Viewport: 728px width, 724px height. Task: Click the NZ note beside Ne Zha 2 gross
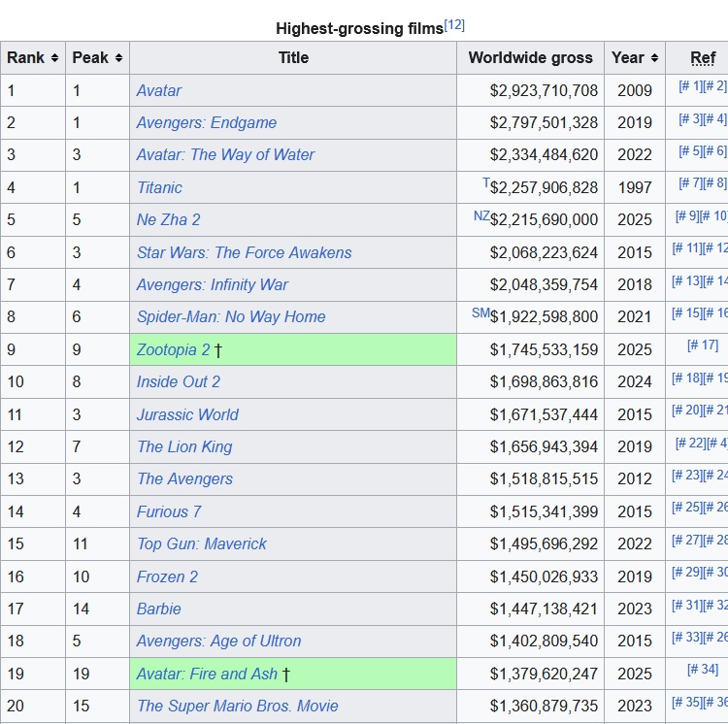click(481, 215)
